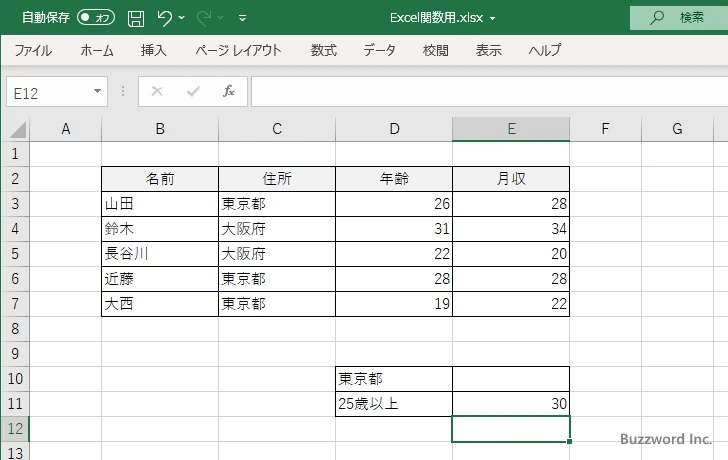This screenshot has width=728, height=460.
Task: Switch to the ホーム tab
Action: tap(97, 50)
